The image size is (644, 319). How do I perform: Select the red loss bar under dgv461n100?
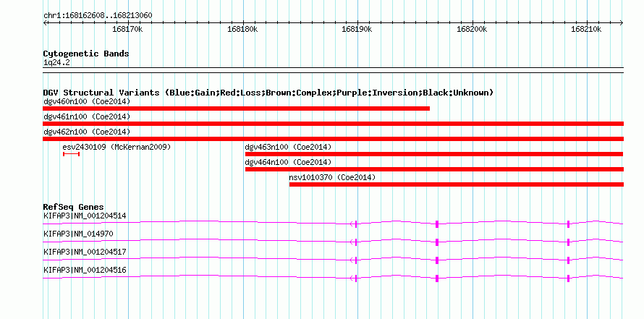coord(333,124)
